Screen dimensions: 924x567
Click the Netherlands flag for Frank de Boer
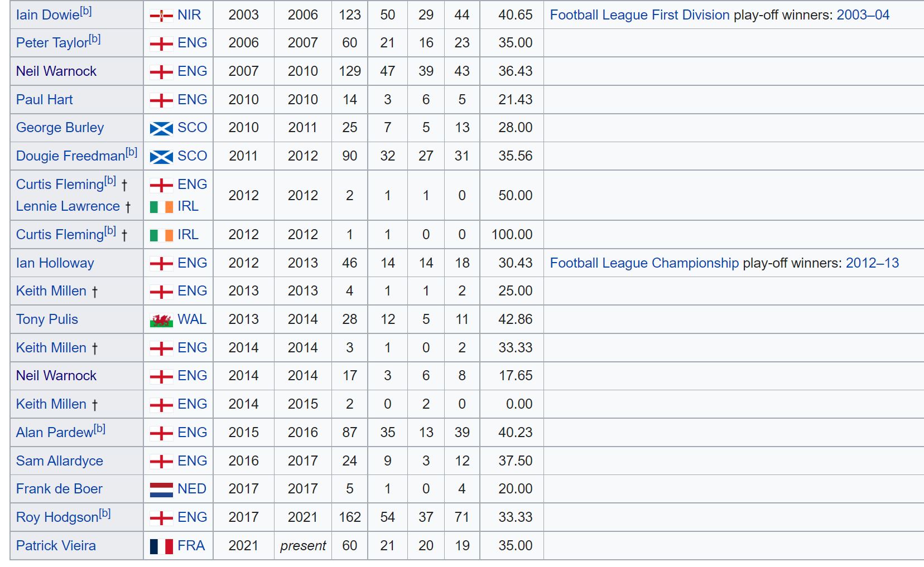(161, 490)
